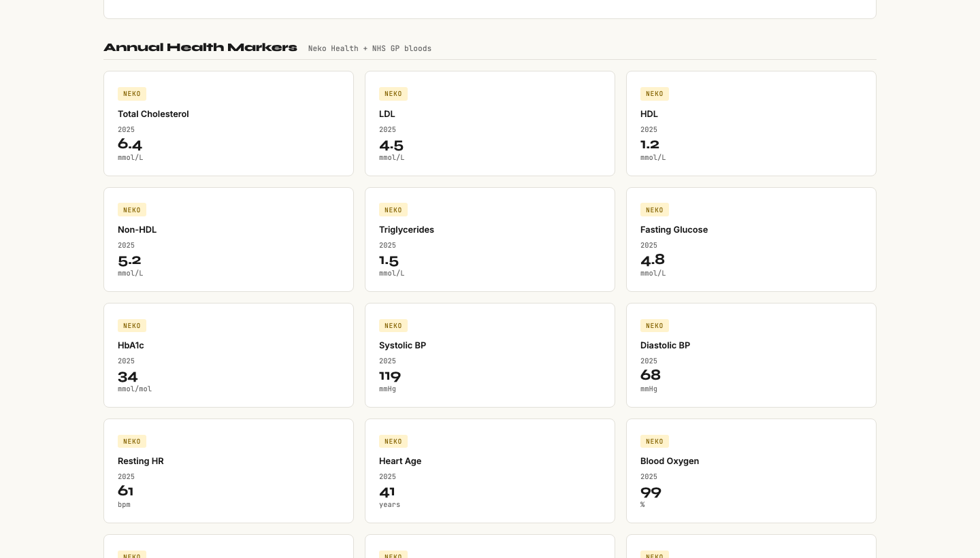Click the NEKO source tag for Heart Age
The width and height of the screenshot is (980, 558).
click(x=393, y=441)
